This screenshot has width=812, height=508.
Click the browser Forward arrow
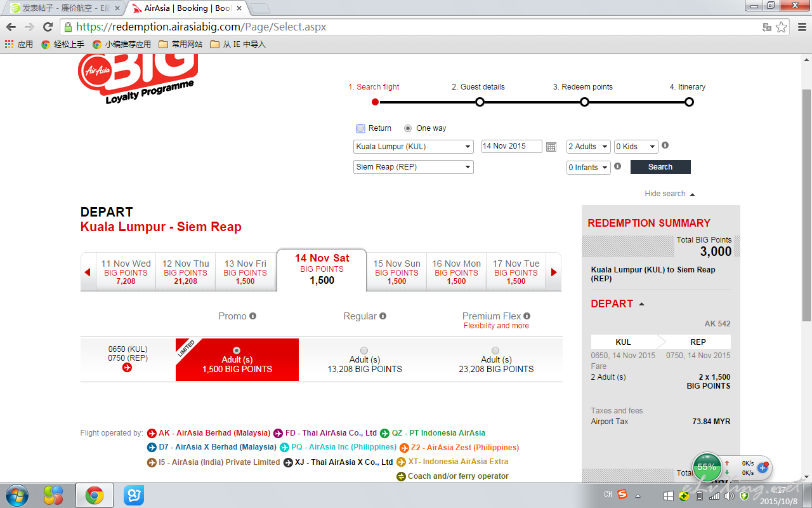tap(29, 27)
